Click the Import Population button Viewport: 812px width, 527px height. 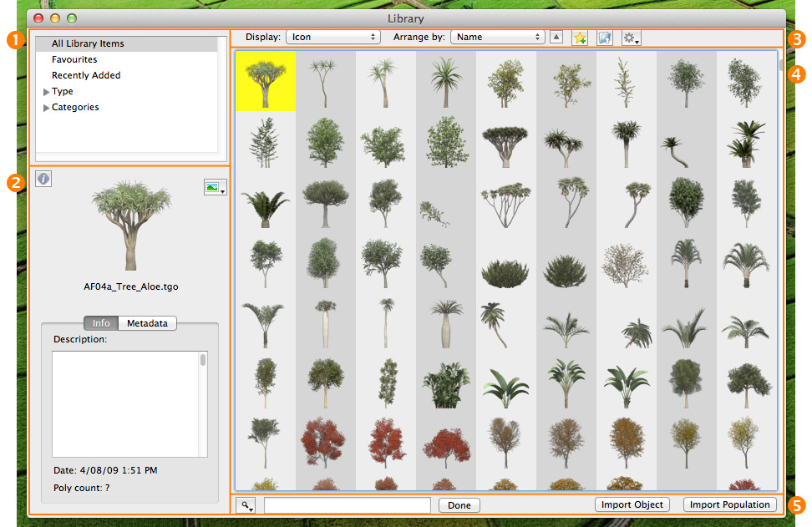click(729, 504)
